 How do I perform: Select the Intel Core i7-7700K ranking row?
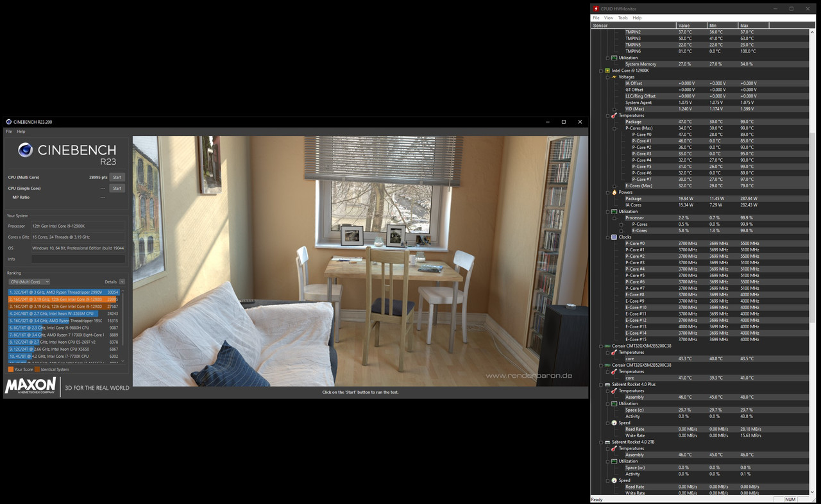click(x=63, y=356)
